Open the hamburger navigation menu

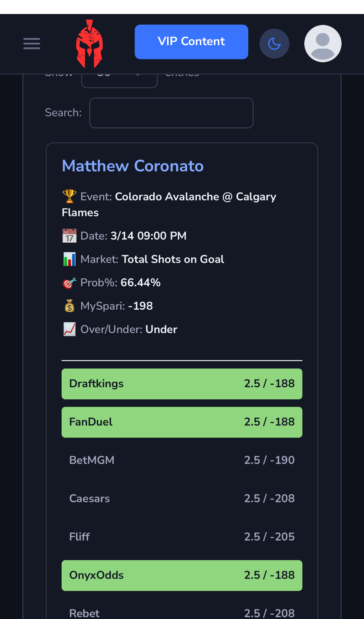click(x=32, y=44)
